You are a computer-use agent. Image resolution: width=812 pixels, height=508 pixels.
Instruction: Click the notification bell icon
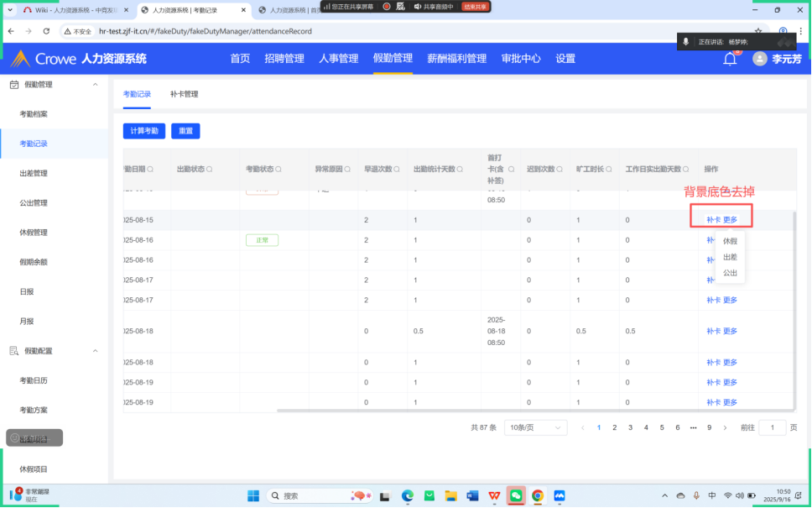tap(730, 59)
